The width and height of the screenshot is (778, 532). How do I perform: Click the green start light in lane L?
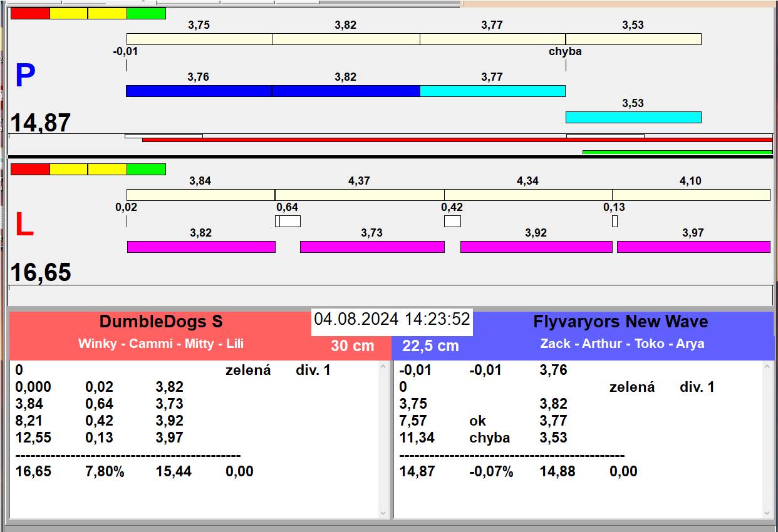click(146, 169)
